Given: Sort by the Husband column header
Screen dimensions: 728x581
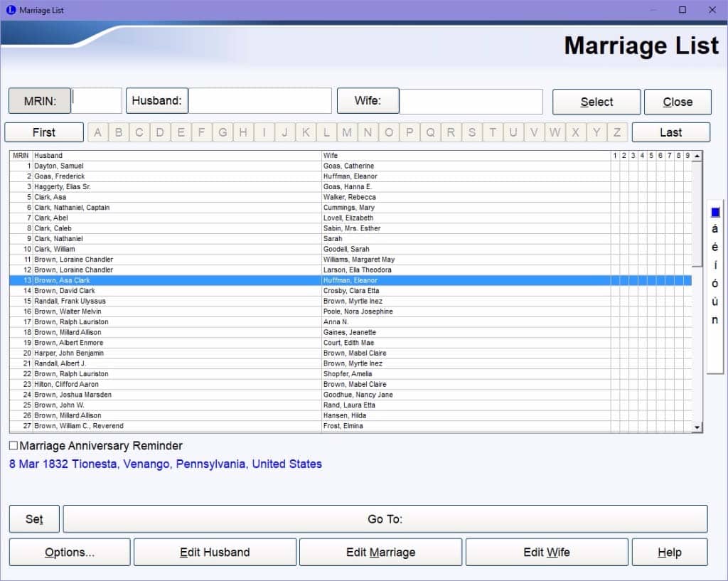Looking at the screenshot, I should [176, 155].
